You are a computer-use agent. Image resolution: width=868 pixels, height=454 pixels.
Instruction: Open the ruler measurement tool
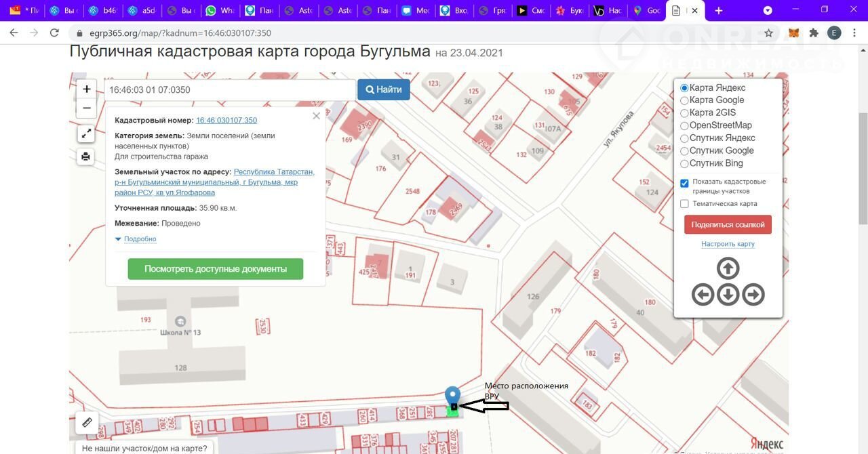coord(87,422)
